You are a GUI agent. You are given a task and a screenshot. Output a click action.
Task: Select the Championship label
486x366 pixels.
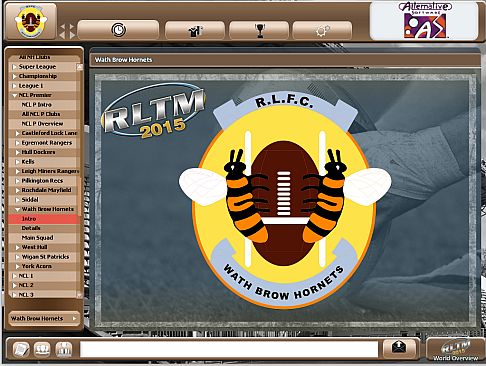point(38,76)
